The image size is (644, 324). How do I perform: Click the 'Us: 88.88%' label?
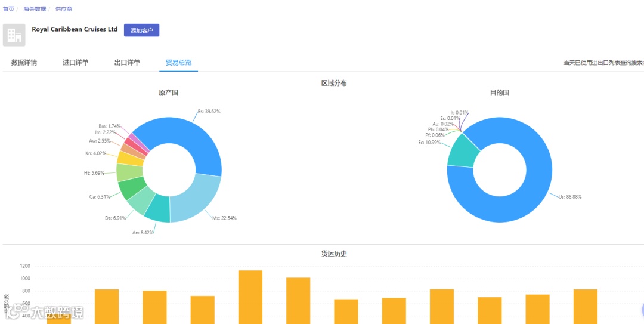point(570,197)
